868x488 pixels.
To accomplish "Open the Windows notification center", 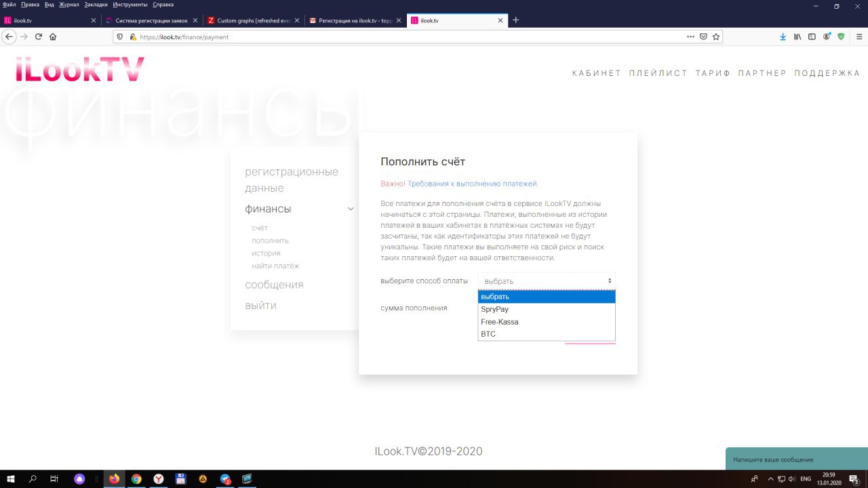I will tap(854, 479).
